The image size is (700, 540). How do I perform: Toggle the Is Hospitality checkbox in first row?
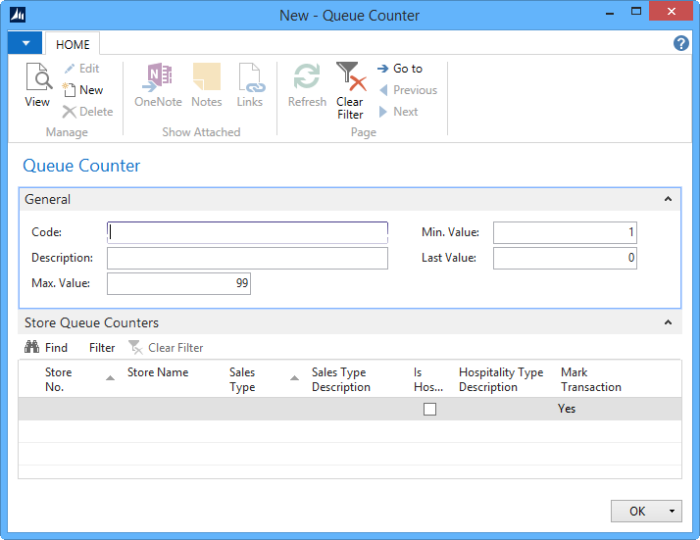[430, 409]
